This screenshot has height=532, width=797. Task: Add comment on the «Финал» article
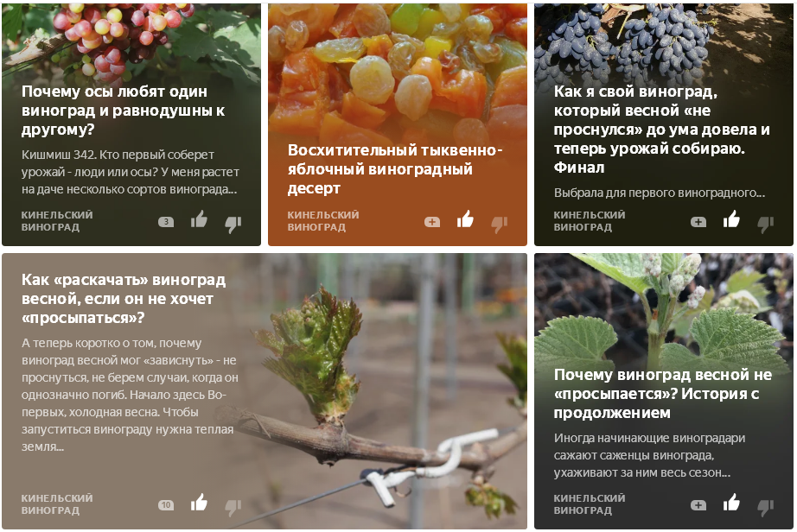click(698, 222)
